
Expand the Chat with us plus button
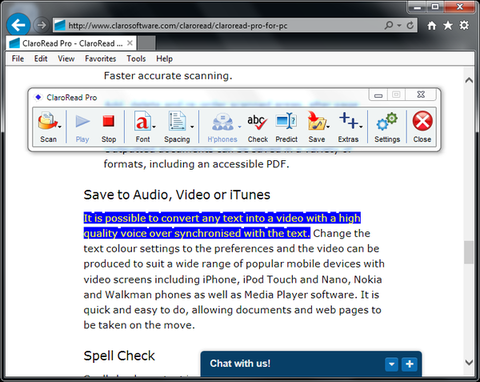pos(409,364)
